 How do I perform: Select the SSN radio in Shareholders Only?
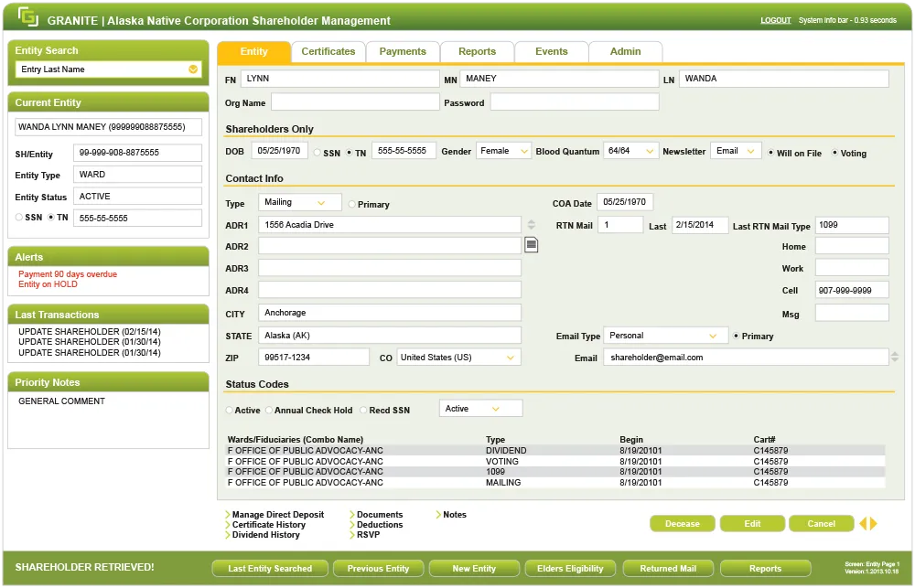coord(318,153)
